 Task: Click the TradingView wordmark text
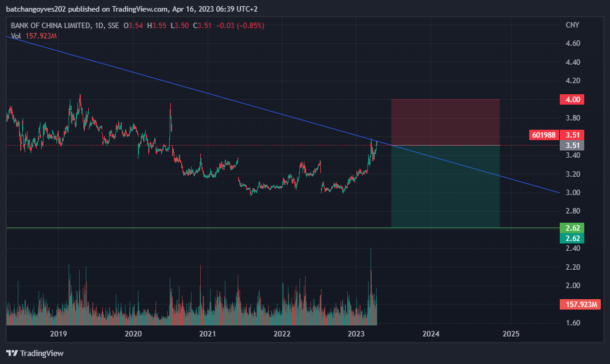42,353
